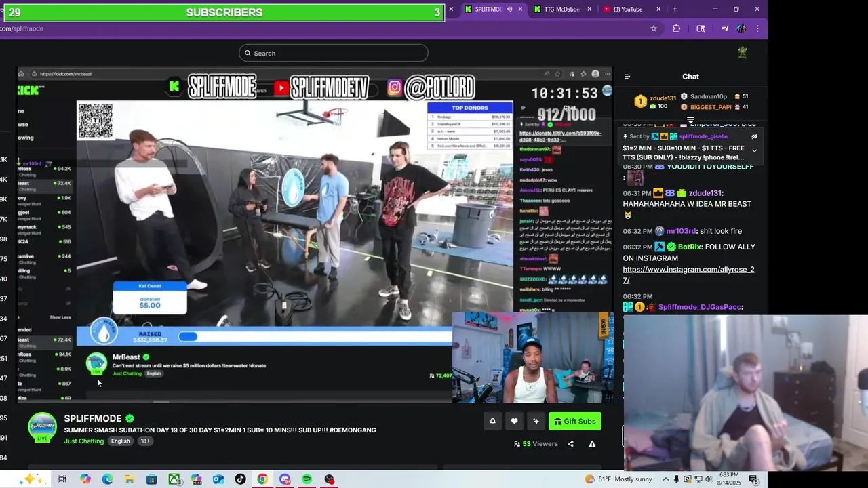The height and width of the screenshot is (488, 868).
Task: Report stream with warning triangle icon
Action: tap(592, 444)
